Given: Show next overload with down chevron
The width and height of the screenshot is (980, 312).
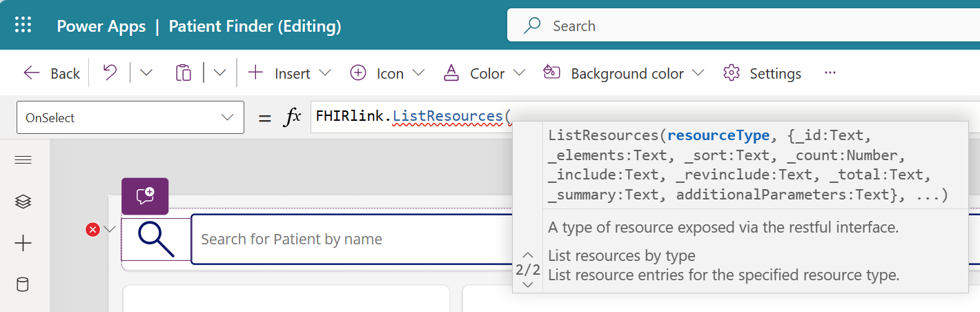Looking at the screenshot, I should (529, 284).
